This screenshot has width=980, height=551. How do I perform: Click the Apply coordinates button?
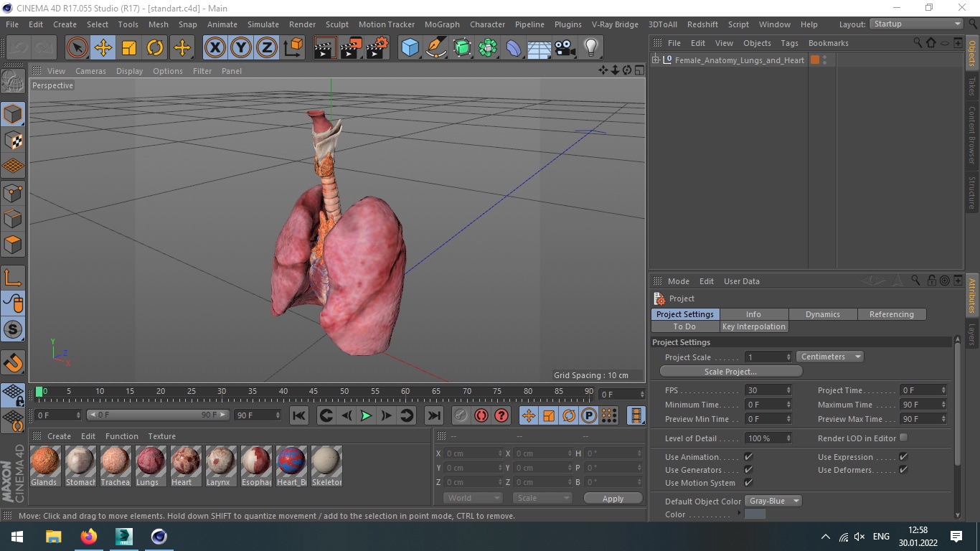coord(613,499)
